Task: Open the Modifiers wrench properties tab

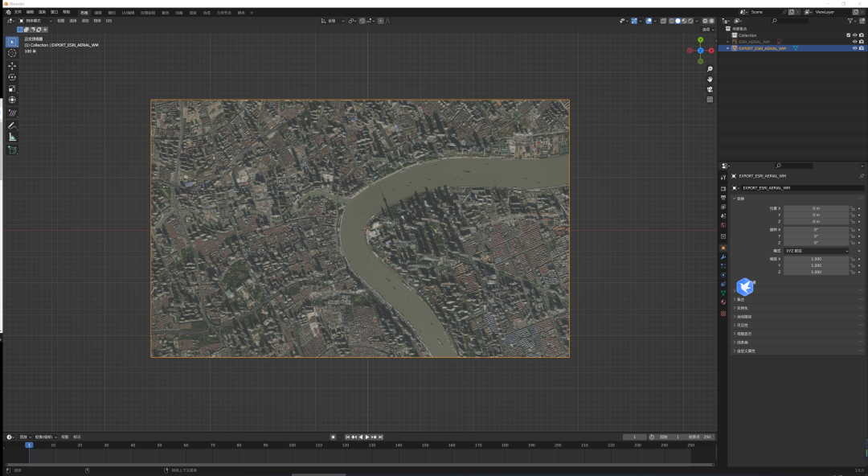Action: point(723,256)
